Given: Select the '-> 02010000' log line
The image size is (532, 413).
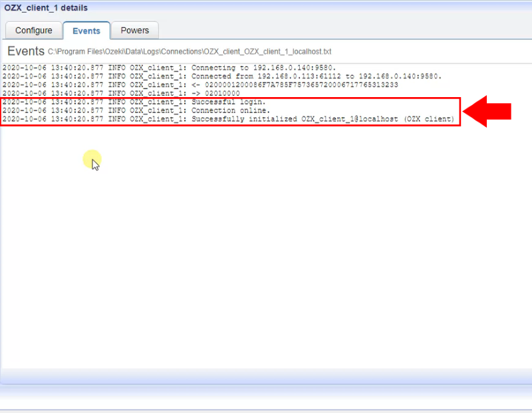Looking at the screenshot, I should click(x=121, y=93).
